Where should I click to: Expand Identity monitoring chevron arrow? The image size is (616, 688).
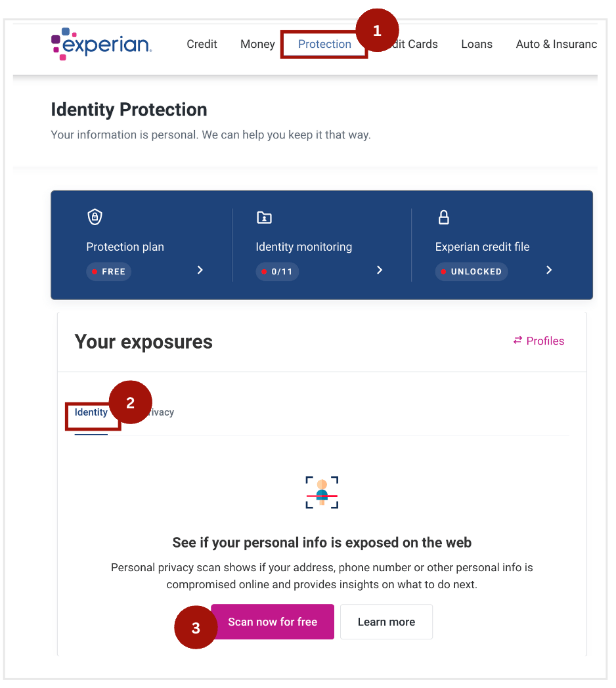(x=380, y=270)
